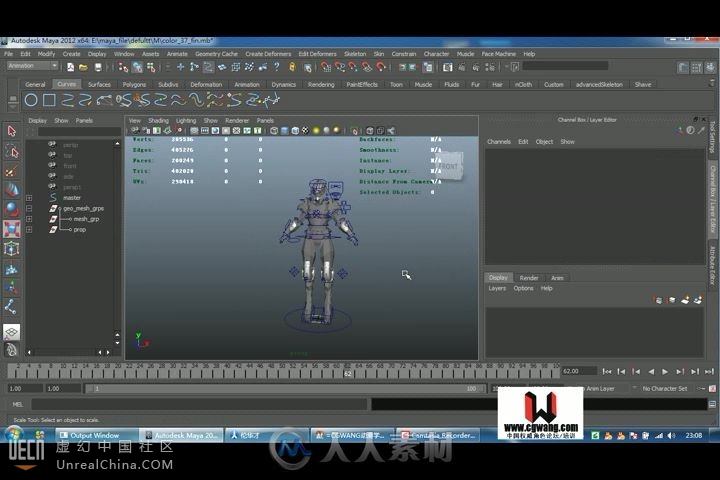The image size is (720, 480).
Task: Click the Save Scene icon
Action: click(x=97, y=68)
